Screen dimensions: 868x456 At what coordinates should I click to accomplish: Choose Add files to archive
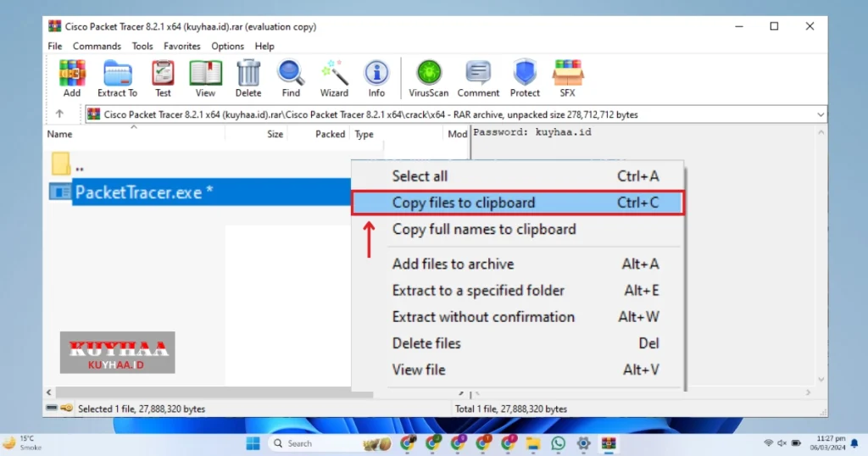[x=518, y=264]
